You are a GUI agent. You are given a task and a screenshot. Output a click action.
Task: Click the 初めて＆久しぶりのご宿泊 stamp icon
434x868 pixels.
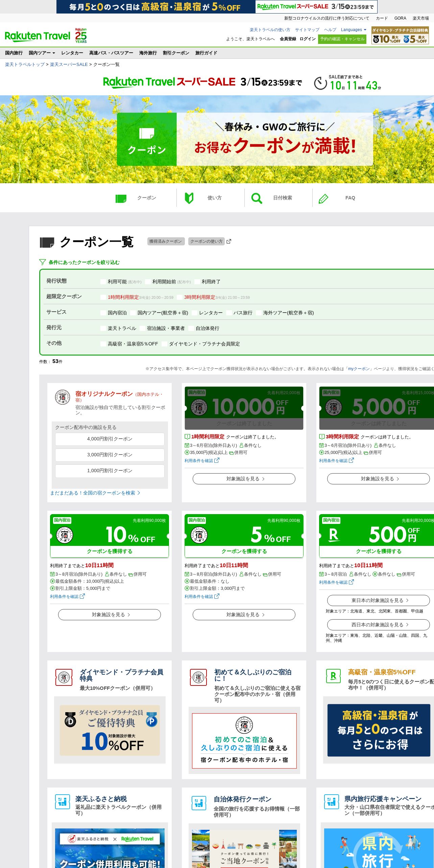coord(198,677)
